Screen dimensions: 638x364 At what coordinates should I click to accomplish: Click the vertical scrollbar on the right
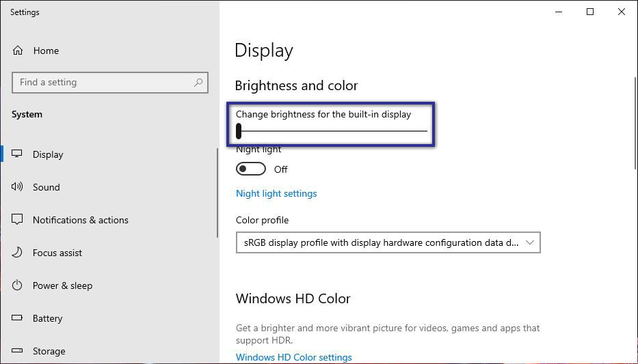point(635,123)
